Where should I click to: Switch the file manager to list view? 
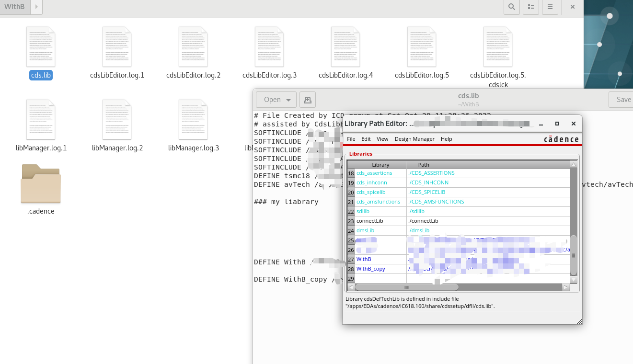pos(530,7)
